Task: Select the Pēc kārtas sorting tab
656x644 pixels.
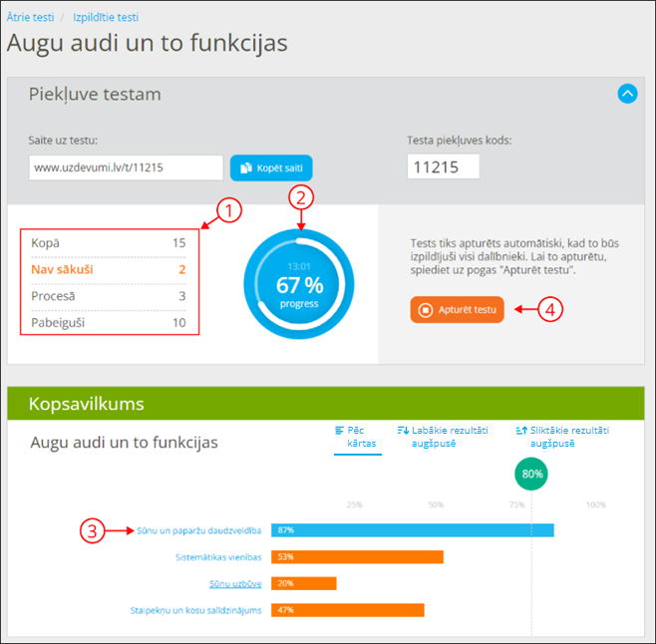Action: click(357, 437)
